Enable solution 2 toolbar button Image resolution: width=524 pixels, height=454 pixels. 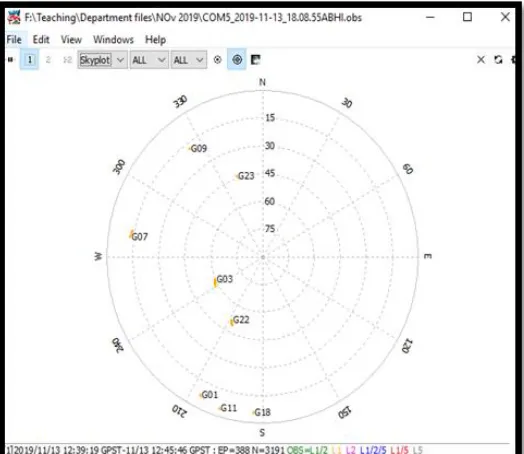48,60
